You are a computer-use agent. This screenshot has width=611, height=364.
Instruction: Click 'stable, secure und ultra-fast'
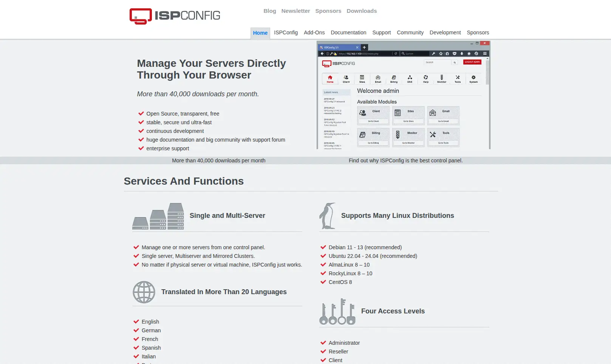point(179,122)
